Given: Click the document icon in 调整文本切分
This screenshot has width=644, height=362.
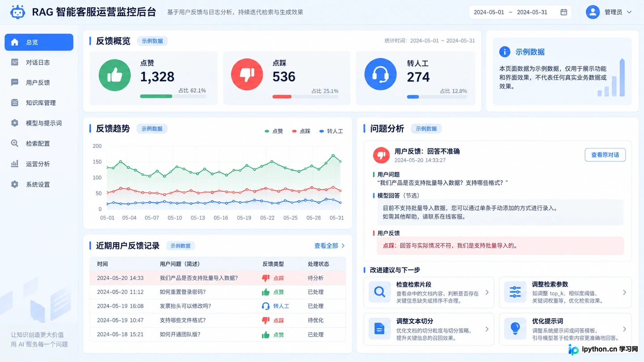Looking at the screenshot, I should coord(380,329).
